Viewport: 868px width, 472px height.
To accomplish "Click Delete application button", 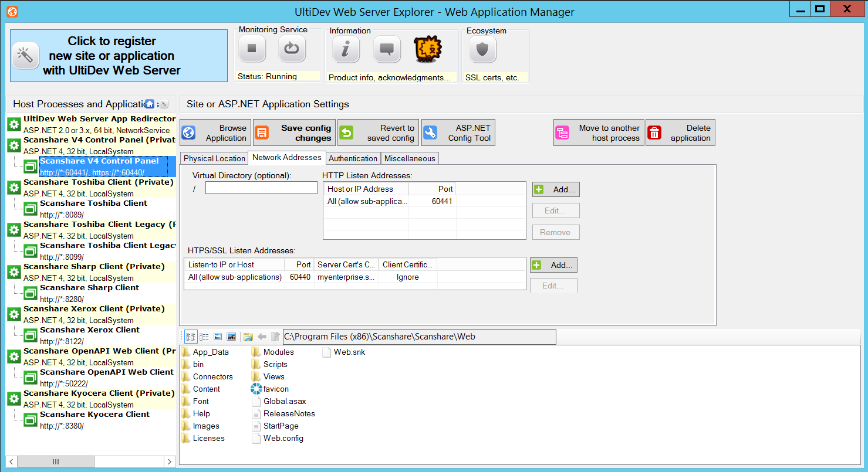I will 680,133.
